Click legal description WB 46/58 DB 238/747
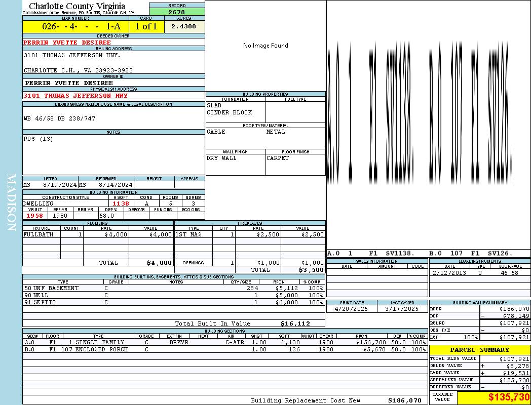Image resolution: width=532 pixels, height=405 pixels. (x=60, y=118)
